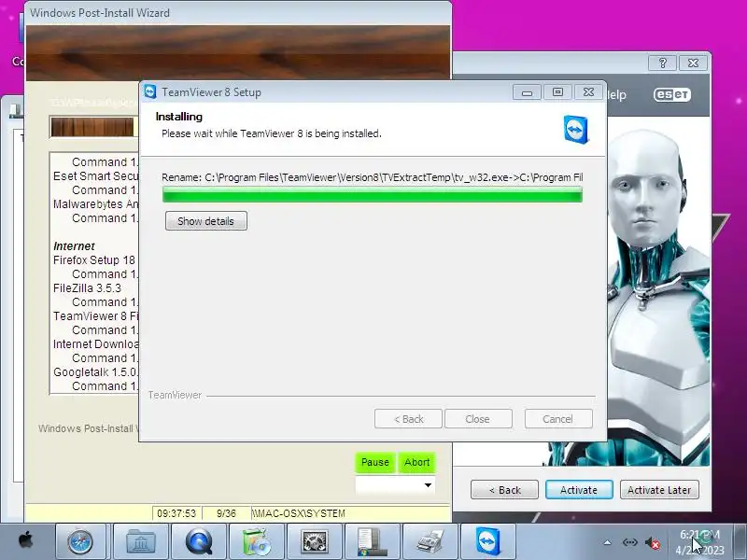Click the Internet category heading in list
Viewport: 747px width, 560px height.
click(x=74, y=246)
